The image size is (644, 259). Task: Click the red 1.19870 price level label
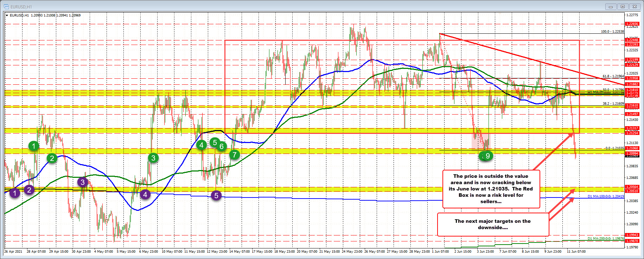632,241
